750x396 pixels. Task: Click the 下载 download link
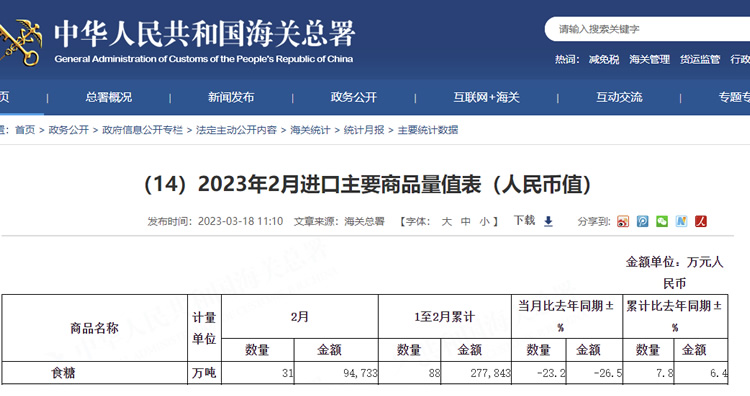pos(524,220)
